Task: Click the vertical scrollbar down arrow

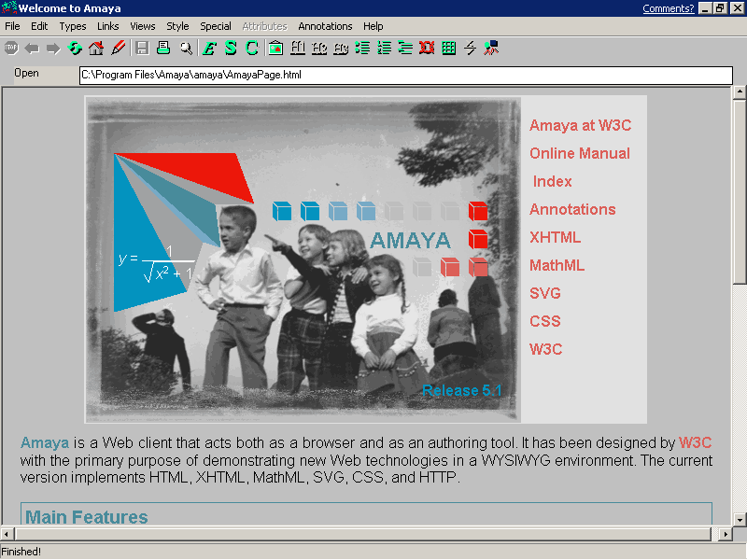Action: pyautogui.click(x=739, y=519)
